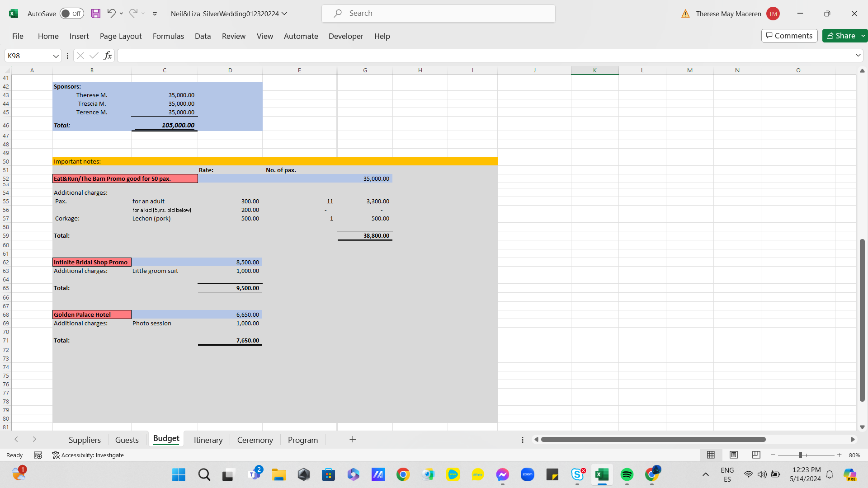Viewport: 868px width, 488px height.
Task: Open the Share button dropdown arrow
Action: pos(863,36)
